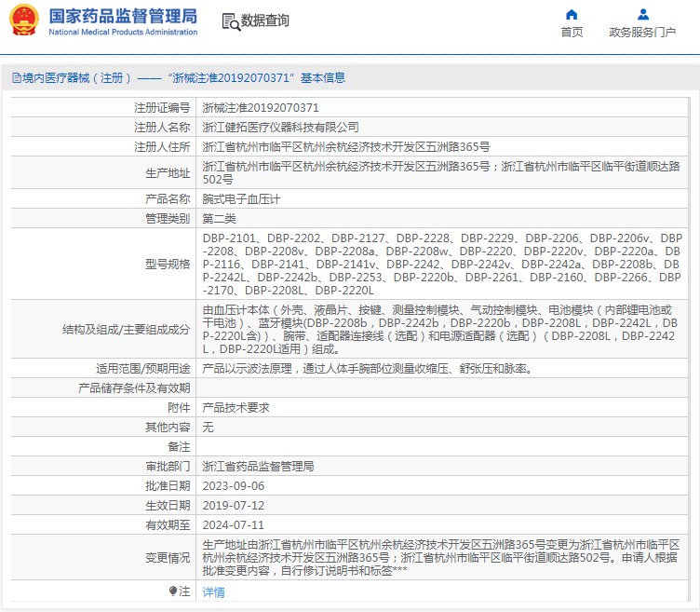Open the 详情 details link

click(x=214, y=592)
